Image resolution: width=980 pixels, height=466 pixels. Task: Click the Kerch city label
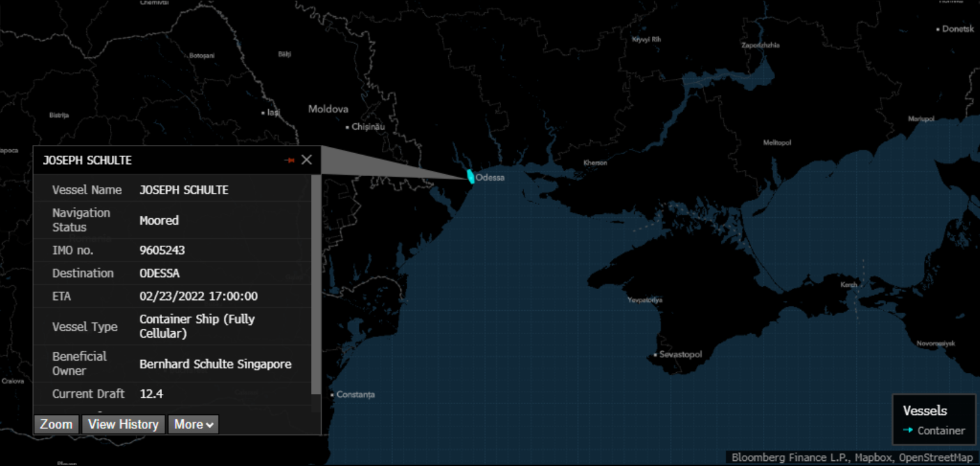tap(849, 285)
